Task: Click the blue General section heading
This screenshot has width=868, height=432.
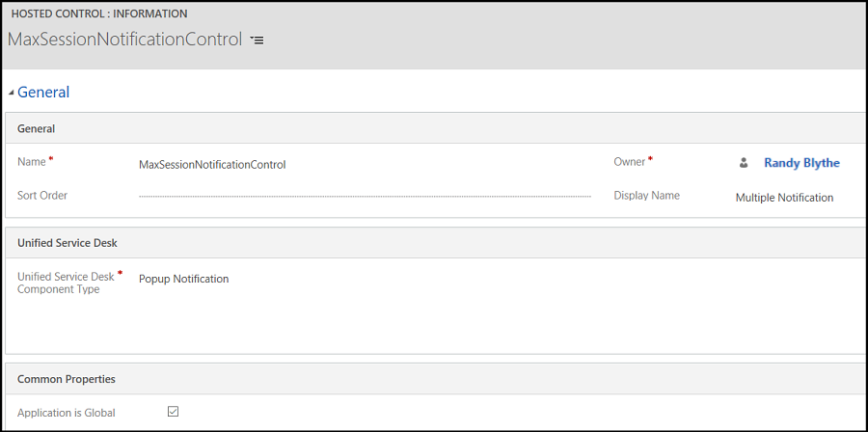Action: click(43, 92)
